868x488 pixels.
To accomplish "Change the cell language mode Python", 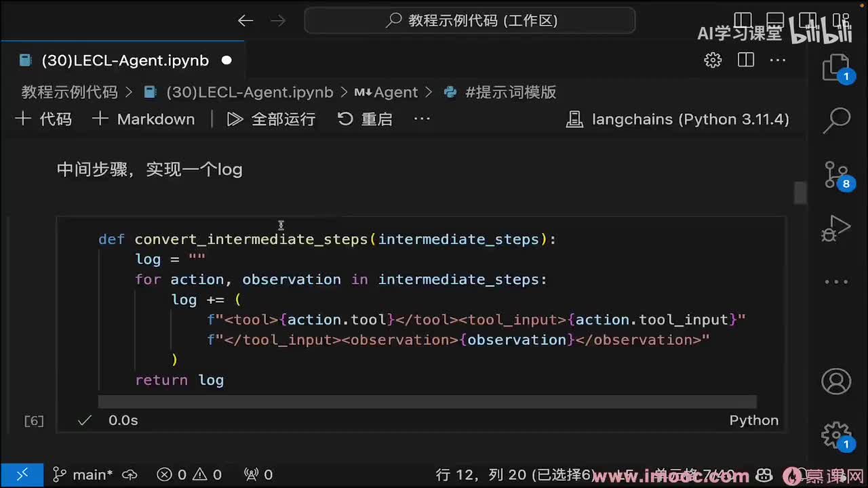I will click(754, 421).
